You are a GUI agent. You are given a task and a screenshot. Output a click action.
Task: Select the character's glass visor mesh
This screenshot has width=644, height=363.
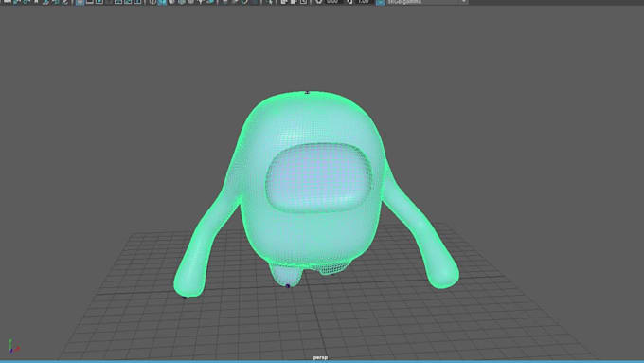click(319, 177)
